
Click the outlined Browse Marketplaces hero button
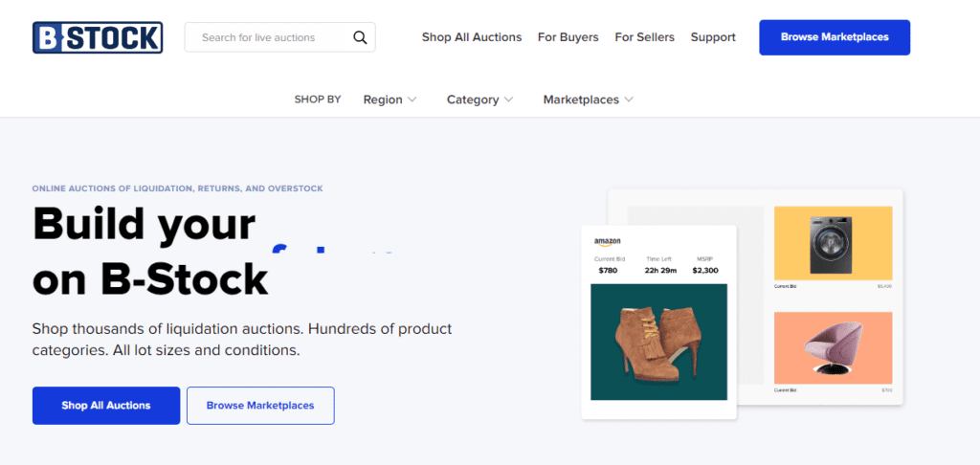coord(260,406)
